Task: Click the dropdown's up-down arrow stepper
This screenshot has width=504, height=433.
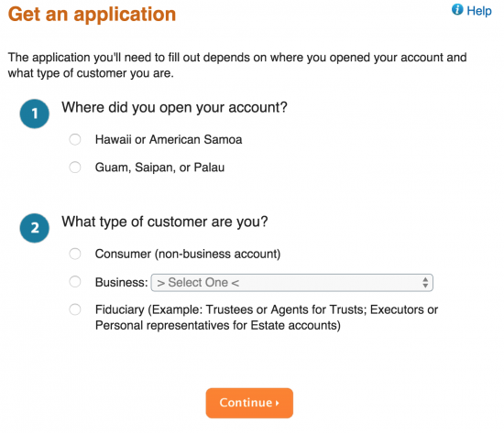Action: point(425,283)
